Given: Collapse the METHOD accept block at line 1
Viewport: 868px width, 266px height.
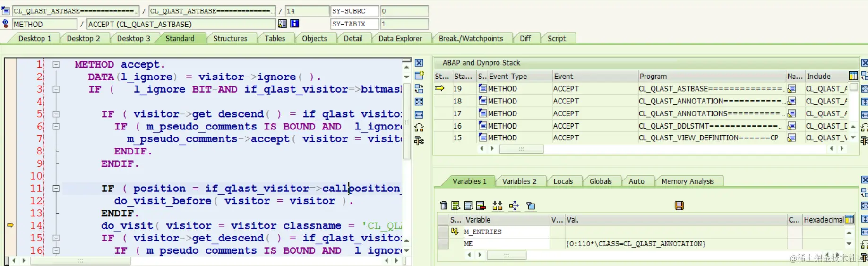Looking at the screenshot, I should click(x=56, y=64).
